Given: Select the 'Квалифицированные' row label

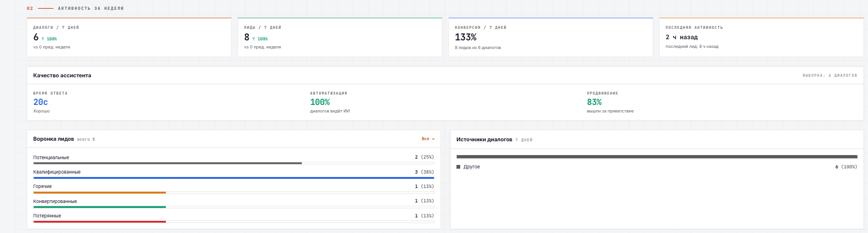Looking at the screenshot, I should click(57, 172).
